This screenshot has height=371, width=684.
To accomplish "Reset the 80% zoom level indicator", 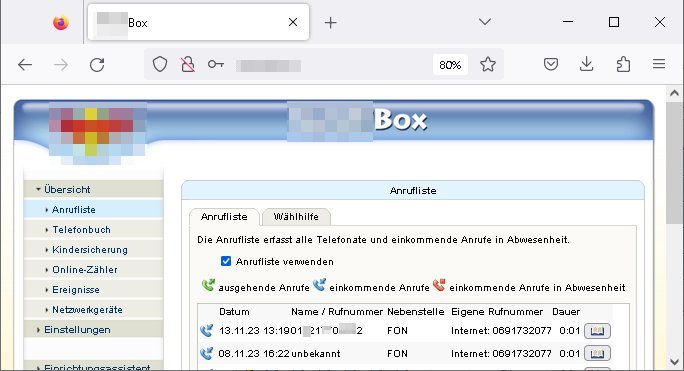I will pos(450,65).
